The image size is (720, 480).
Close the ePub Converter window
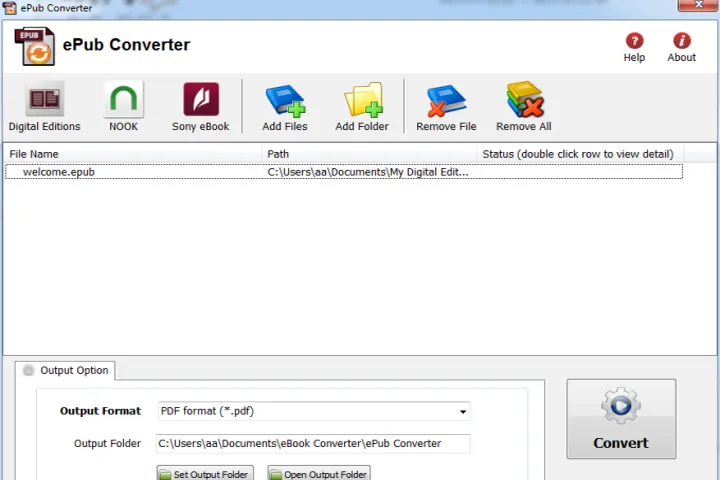point(698,5)
